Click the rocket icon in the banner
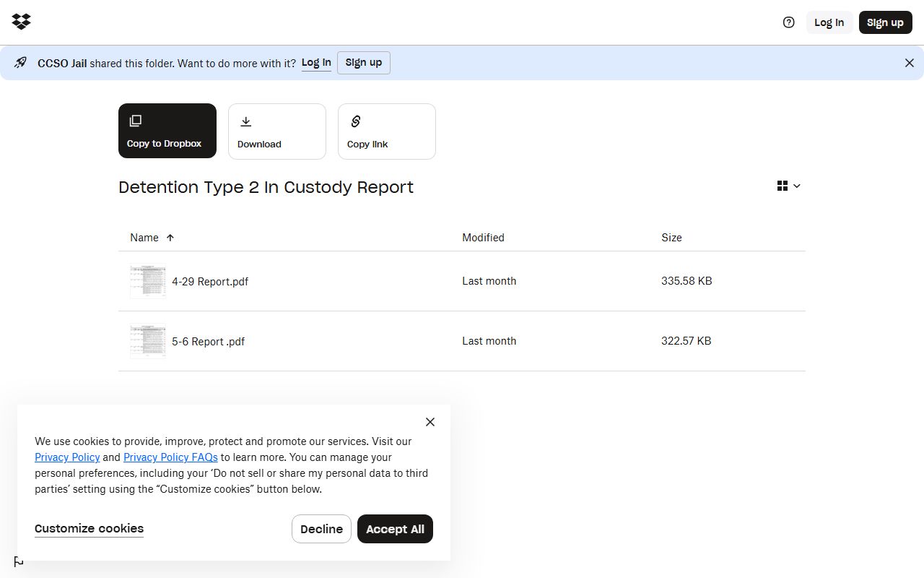Viewport: 924px width, 578px height. (x=20, y=63)
